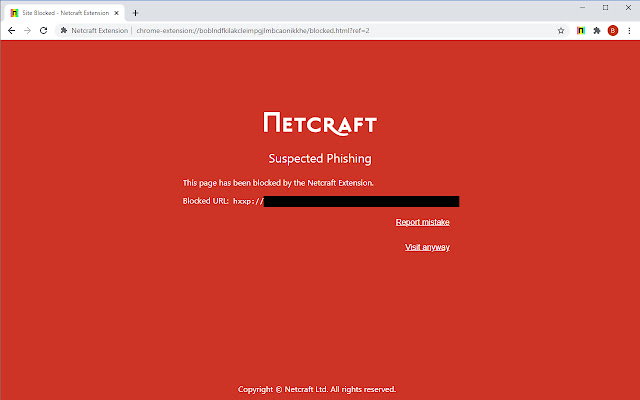Click the Report mistake link
640x400 pixels.
pyautogui.click(x=422, y=222)
